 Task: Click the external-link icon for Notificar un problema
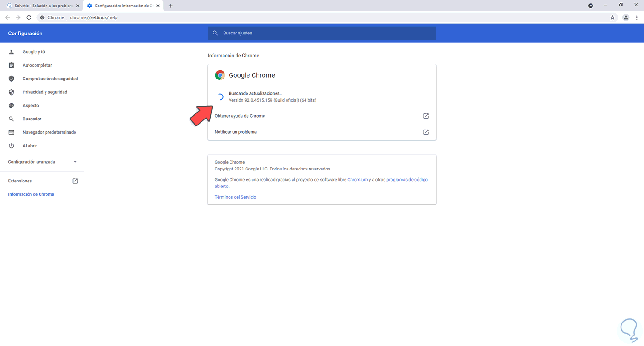tap(426, 132)
